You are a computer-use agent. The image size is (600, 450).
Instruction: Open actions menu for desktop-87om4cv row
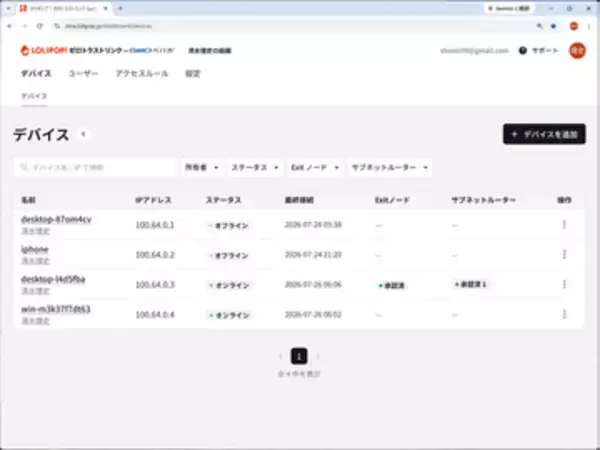[564, 225]
